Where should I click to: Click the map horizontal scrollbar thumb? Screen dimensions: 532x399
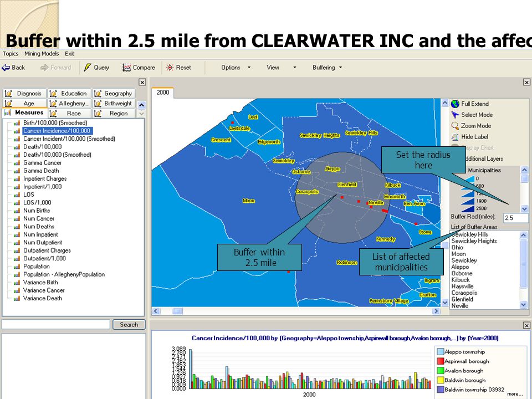(177, 311)
